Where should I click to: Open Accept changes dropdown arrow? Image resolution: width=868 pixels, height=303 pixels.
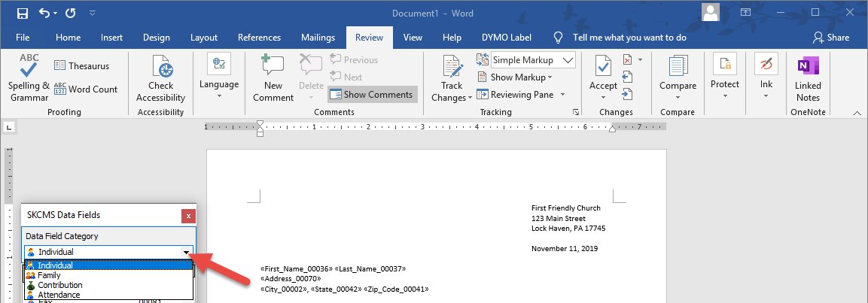pos(603,97)
